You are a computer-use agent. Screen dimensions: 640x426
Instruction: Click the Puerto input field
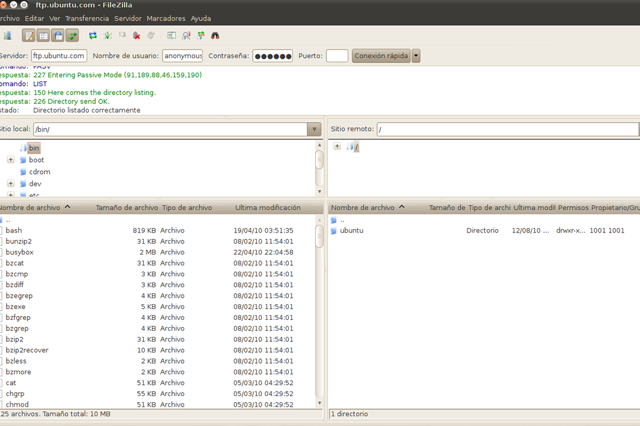tap(337, 56)
